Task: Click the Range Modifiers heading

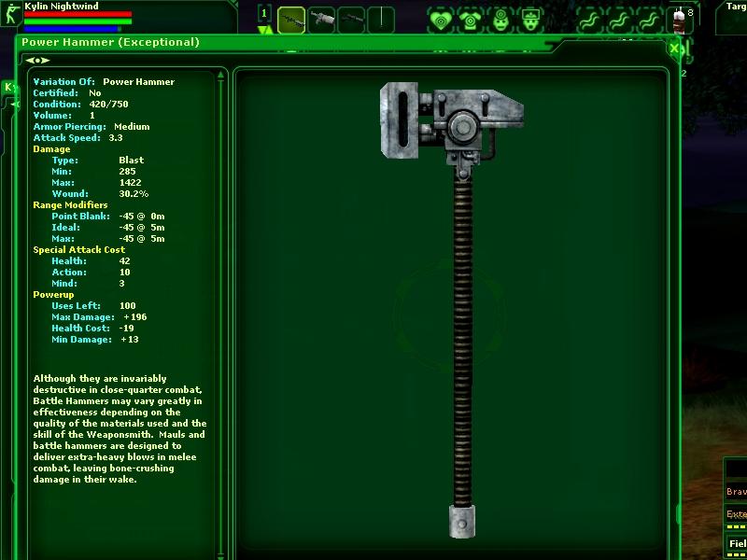Action: click(70, 204)
